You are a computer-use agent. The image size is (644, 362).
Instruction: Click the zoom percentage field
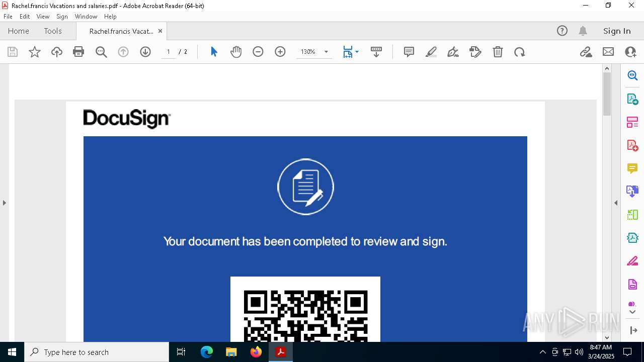tap(308, 52)
